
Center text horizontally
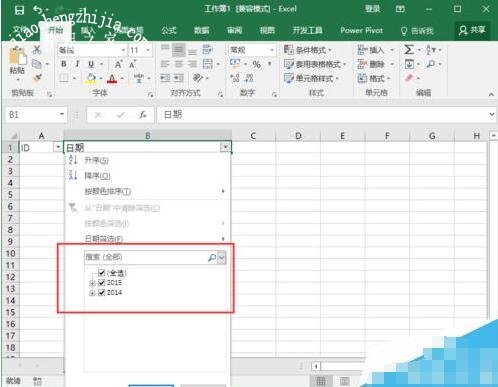(179, 64)
